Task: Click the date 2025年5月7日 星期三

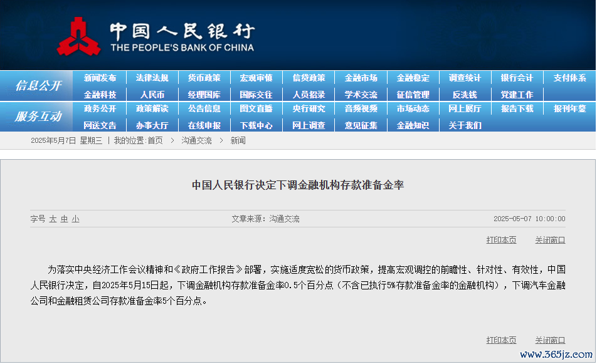Action: point(66,141)
